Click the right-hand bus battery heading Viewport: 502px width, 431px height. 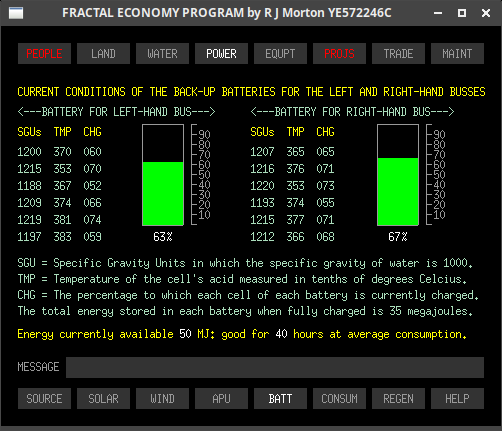click(352, 112)
